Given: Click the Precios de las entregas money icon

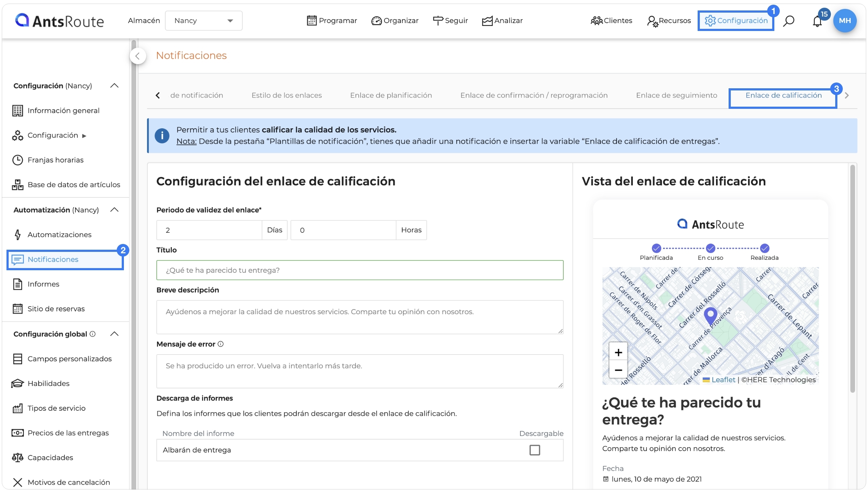Looking at the screenshot, I should click(18, 433).
